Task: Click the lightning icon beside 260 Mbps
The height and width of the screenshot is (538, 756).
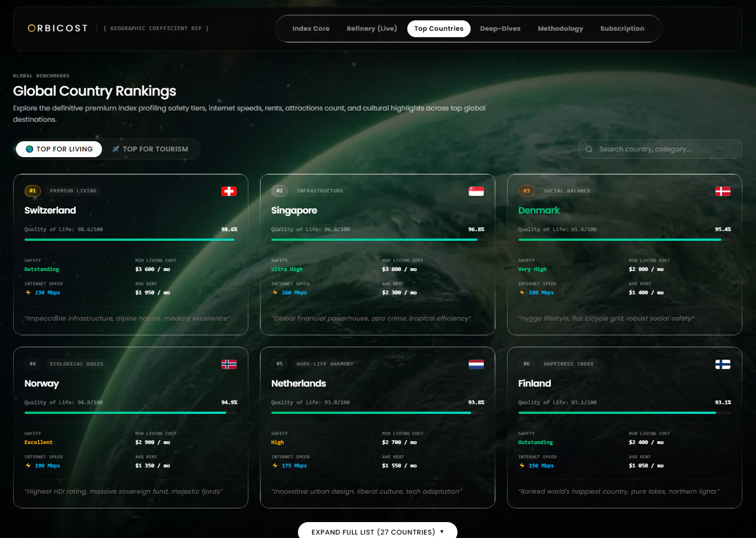Action: (275, 293)
